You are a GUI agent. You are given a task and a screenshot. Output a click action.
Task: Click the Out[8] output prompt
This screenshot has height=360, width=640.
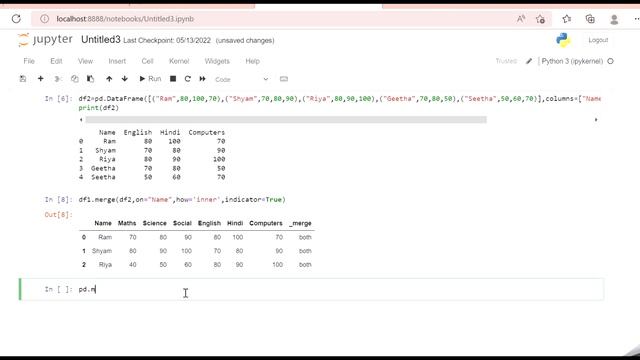(x=58, y=215)
